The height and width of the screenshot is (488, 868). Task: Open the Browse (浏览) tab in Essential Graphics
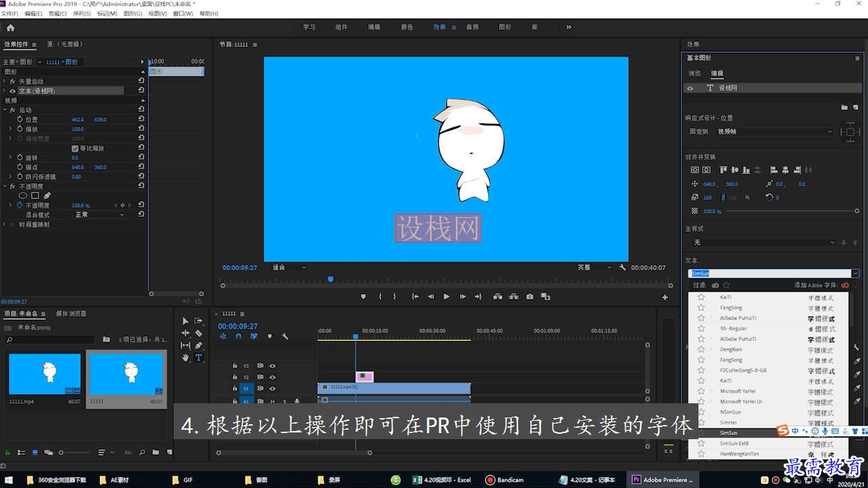coord(694,73)
